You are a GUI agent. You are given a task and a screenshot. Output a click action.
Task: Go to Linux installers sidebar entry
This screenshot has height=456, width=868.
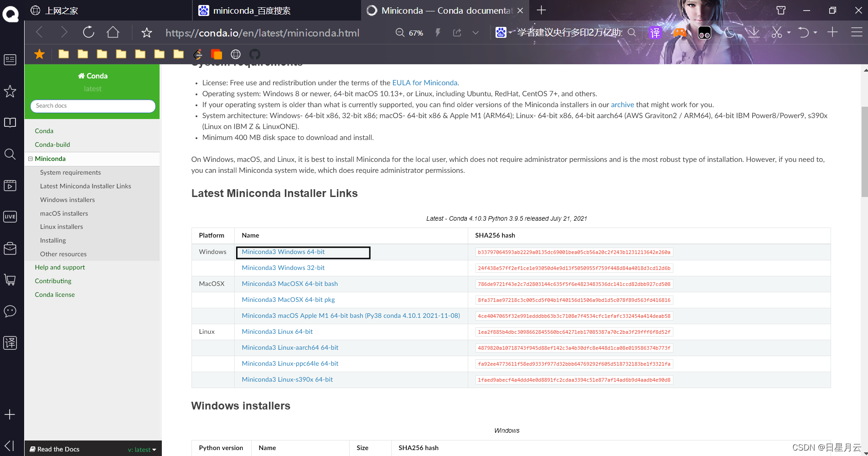62,227
